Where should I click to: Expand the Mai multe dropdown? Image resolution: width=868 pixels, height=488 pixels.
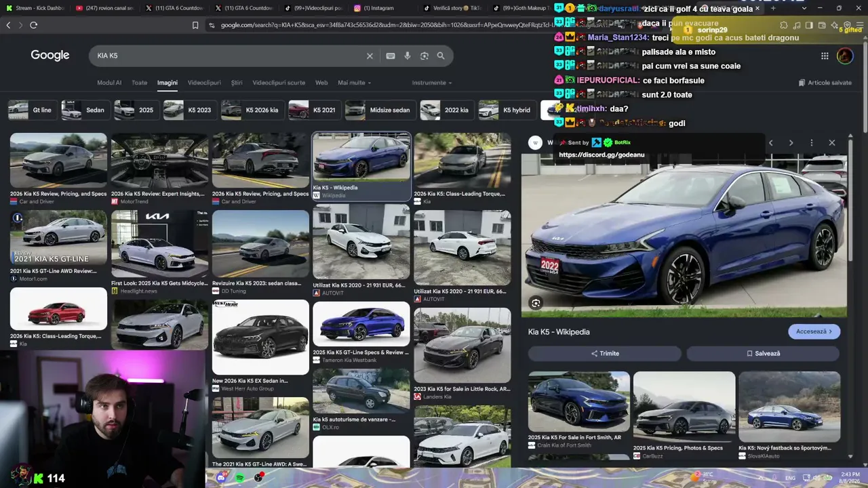click(355, 83)
